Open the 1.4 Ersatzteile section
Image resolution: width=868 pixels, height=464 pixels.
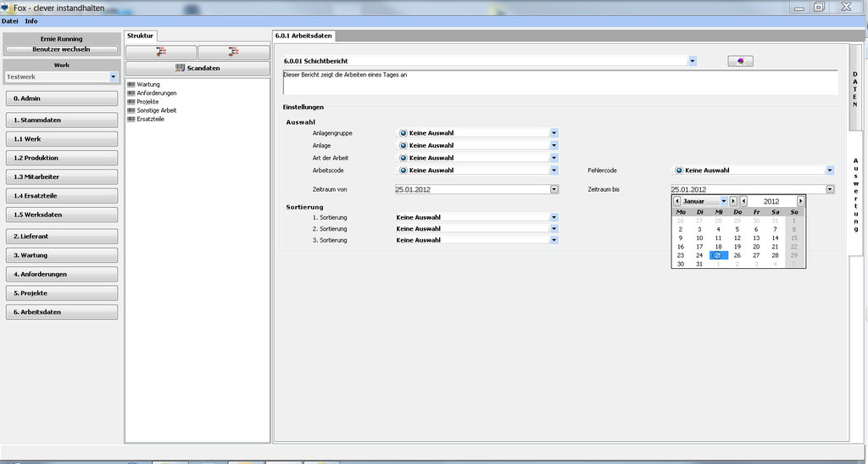[61, 195]
